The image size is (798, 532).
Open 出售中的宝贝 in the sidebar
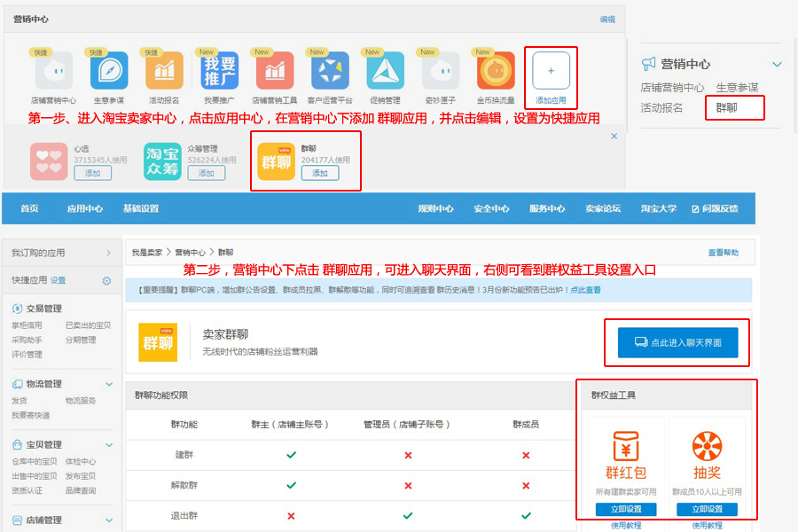pyautogui.click(x=35, y=476)
